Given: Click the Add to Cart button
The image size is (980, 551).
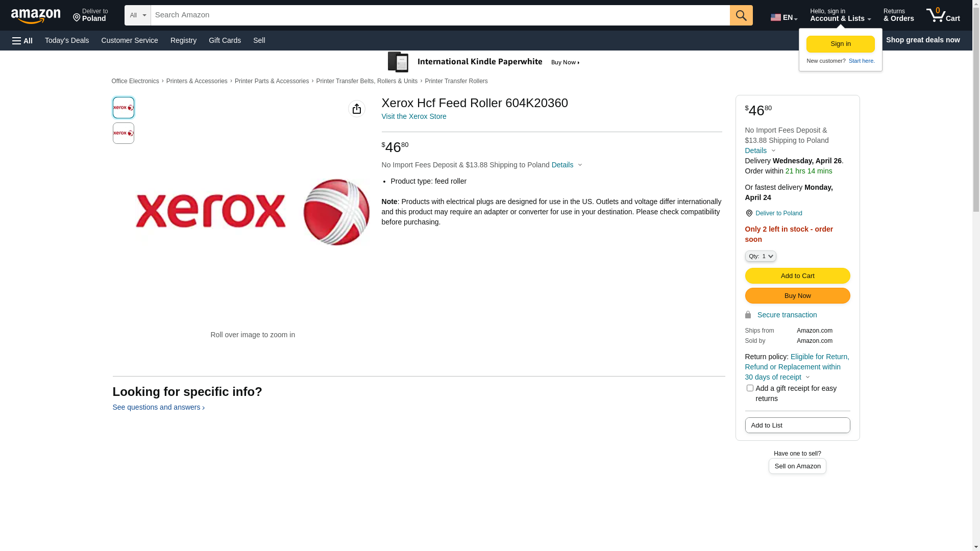Looking at the screenshot, I should 797,276.
